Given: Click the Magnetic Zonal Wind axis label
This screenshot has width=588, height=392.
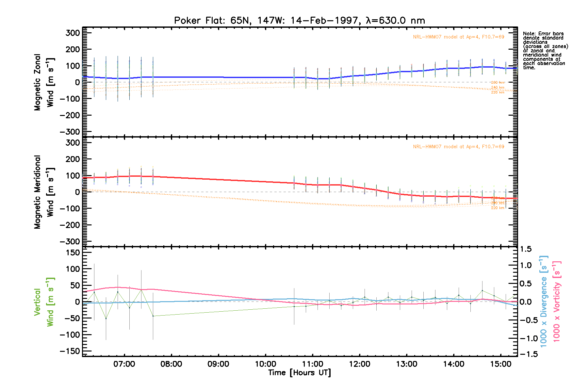Looking at the screenshot, I should point(44,82).
